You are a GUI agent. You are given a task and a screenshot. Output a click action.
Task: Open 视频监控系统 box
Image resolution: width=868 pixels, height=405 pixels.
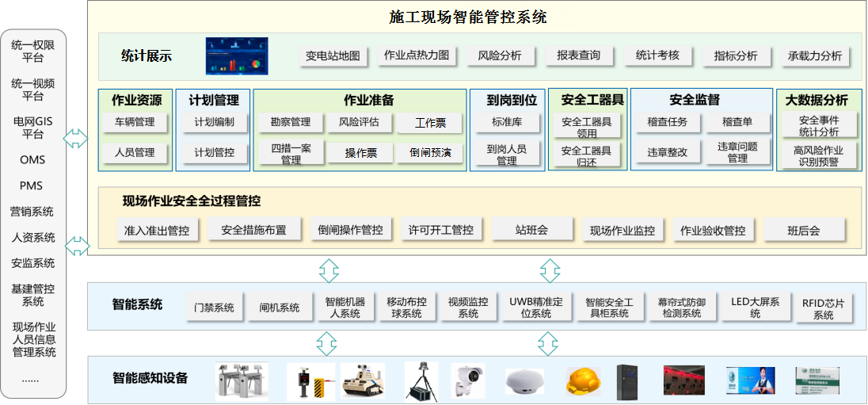point(468,308)
